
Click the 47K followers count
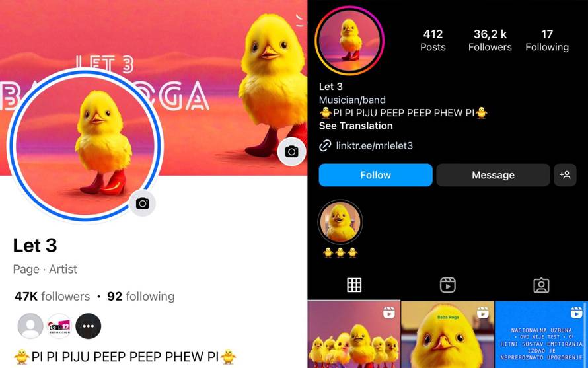coord(52,297)
